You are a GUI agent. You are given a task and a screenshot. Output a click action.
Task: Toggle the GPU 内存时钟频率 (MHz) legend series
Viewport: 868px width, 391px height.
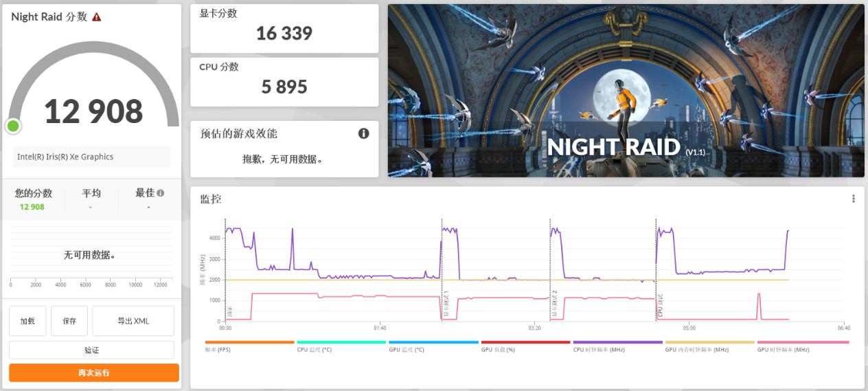point(709,346)
